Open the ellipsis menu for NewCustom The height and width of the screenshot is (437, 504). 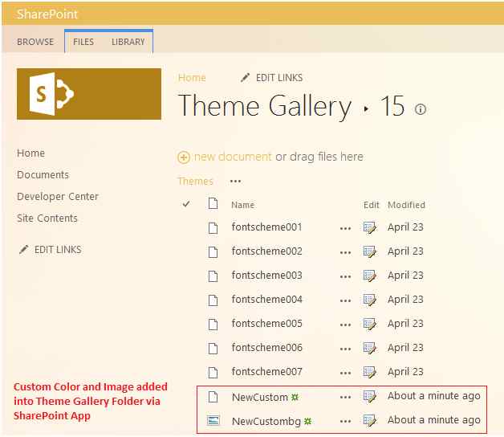tap(346, 398)
